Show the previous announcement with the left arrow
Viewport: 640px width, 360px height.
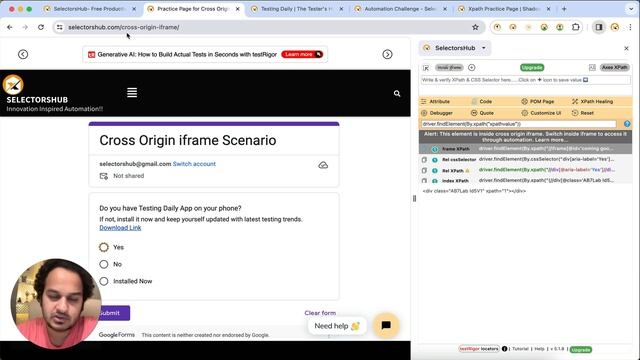[23, 54]
